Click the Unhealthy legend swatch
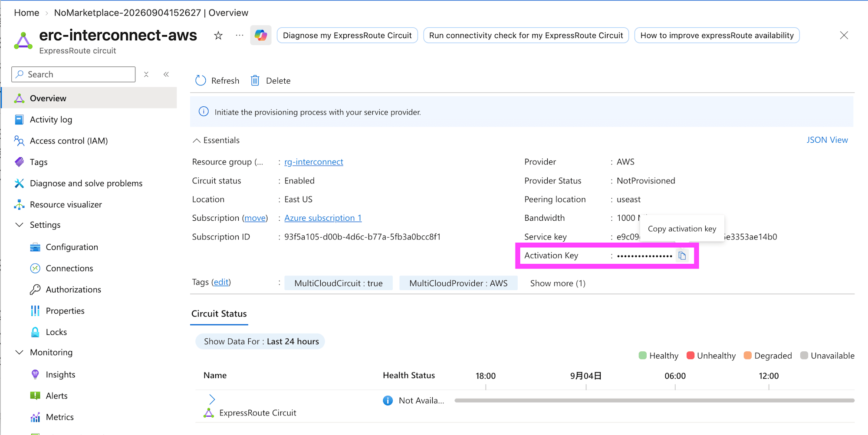Image resolution: width=868 pixels, height=435 pixels. click(690, 356)
